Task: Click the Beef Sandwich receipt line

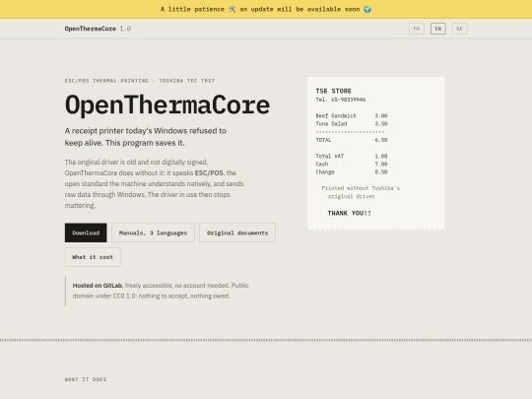Action: pos(352,115)
